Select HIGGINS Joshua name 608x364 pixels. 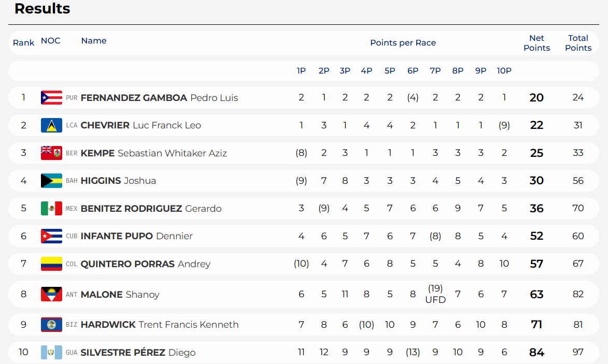(x=118, y=181)
